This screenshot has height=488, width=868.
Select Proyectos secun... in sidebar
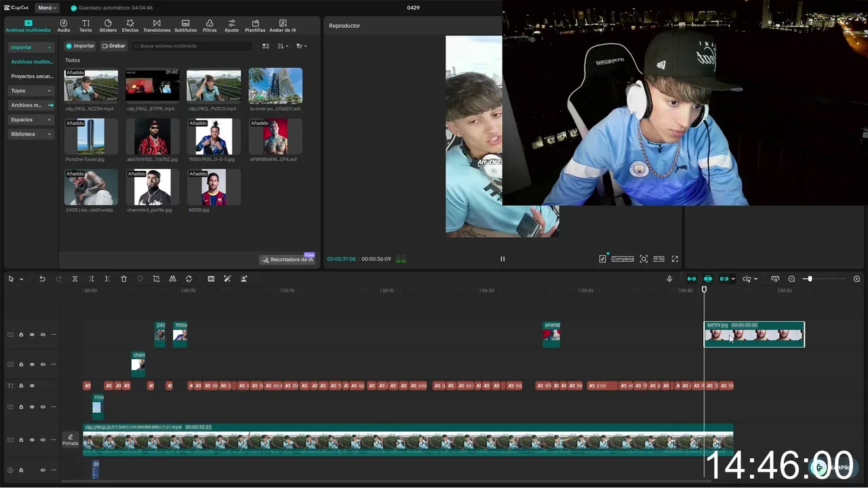(32, 77)
